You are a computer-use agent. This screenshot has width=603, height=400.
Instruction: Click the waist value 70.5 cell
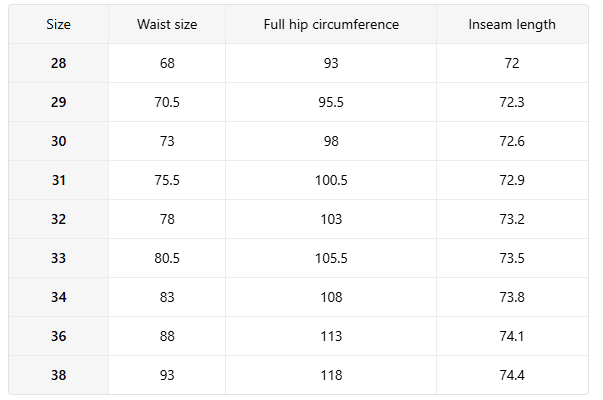[x=167, y=102]
